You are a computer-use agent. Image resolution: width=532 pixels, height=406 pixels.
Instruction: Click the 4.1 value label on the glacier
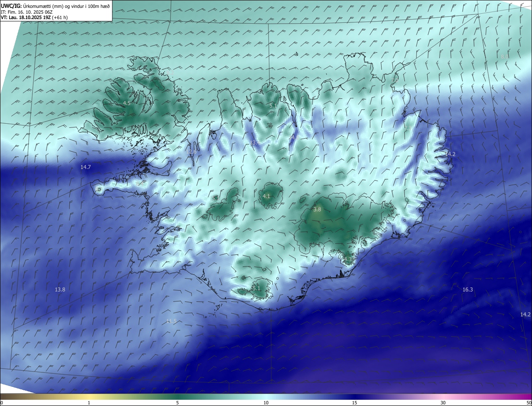point(266,196)
